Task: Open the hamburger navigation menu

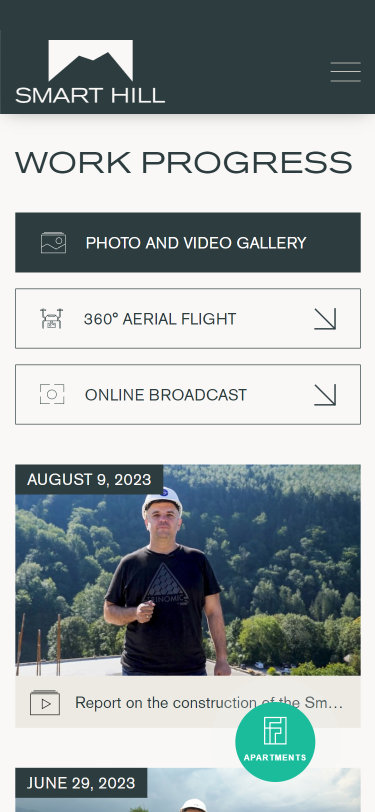Action: click(x=345, y=72)
